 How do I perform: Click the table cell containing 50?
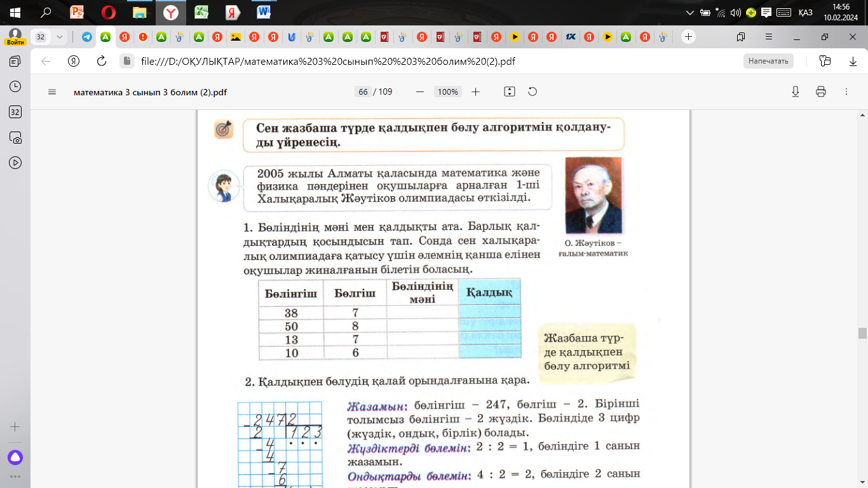coord(291,326)
